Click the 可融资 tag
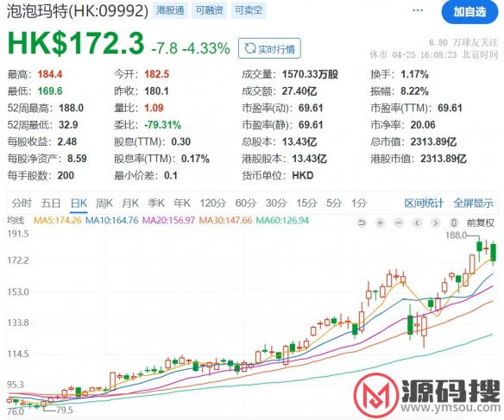Screen dimensions: 504x420 pos(209,10)
